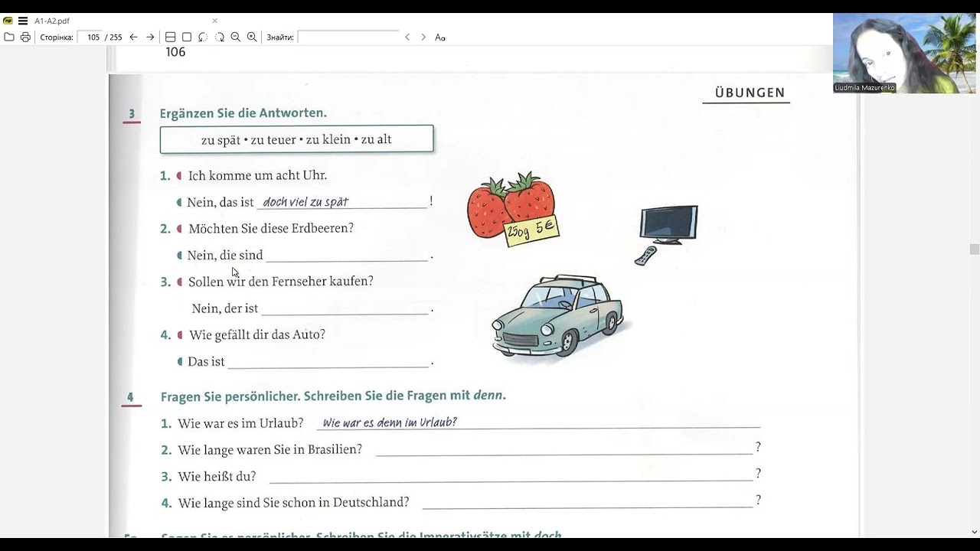Viewport: 980px width, 551px height.
Task: Click 'Wie lange waren Sie in Brasilien?'
Action: [x=270, y=450]
